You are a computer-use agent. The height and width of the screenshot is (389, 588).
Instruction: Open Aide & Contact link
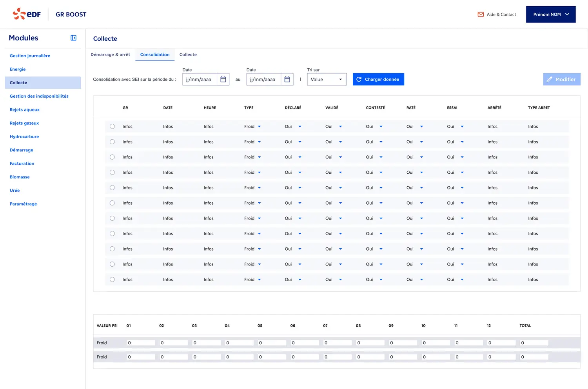(x=497, y=15)
